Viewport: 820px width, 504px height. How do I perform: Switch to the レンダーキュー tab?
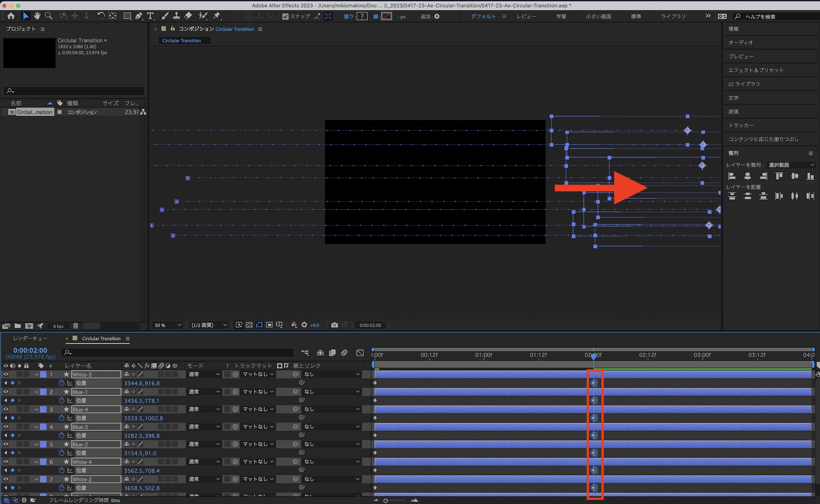[30, 338]
